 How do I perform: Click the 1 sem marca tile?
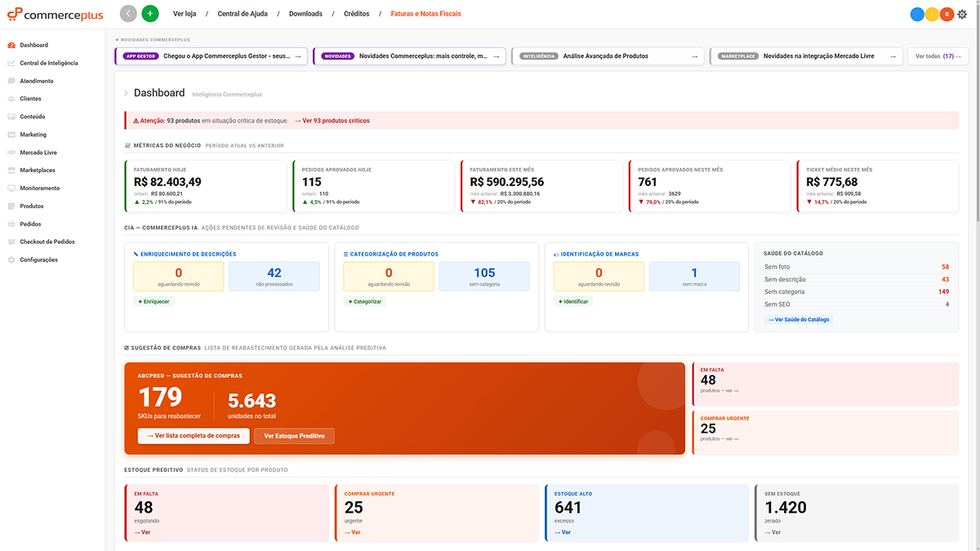coord(694,277)
